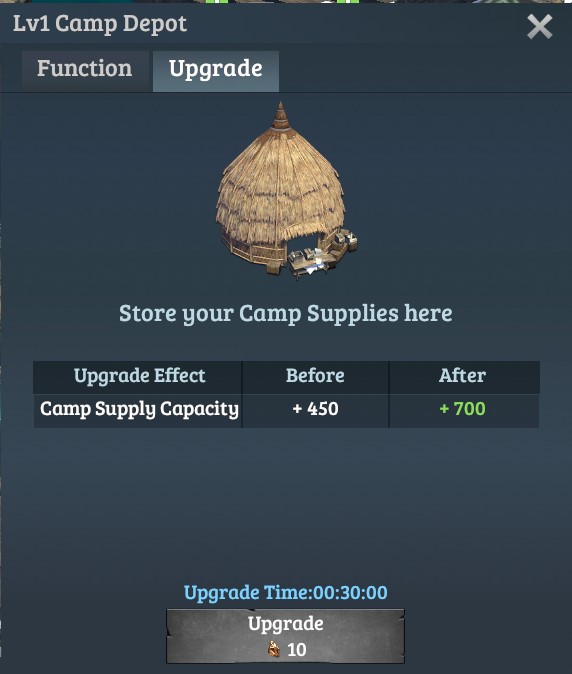Click the Upgrade Effect column header
The width and height of the screenshot is (572, 674).
pyautogui.click(x=139, y=376)
